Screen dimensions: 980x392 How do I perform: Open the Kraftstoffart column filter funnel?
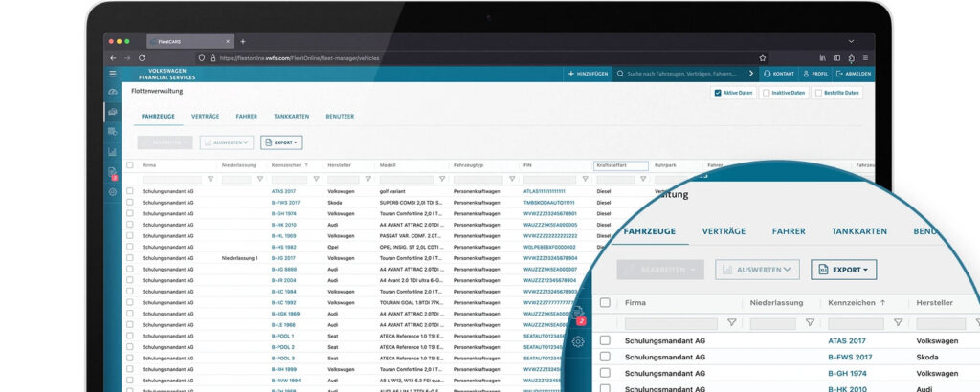click(643, 179)
